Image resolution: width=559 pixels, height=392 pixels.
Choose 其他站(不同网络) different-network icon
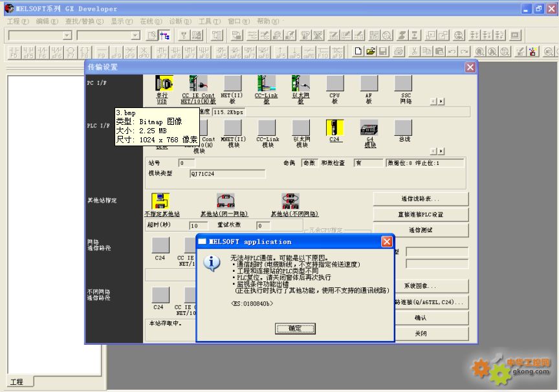click(x=290, y=201)
